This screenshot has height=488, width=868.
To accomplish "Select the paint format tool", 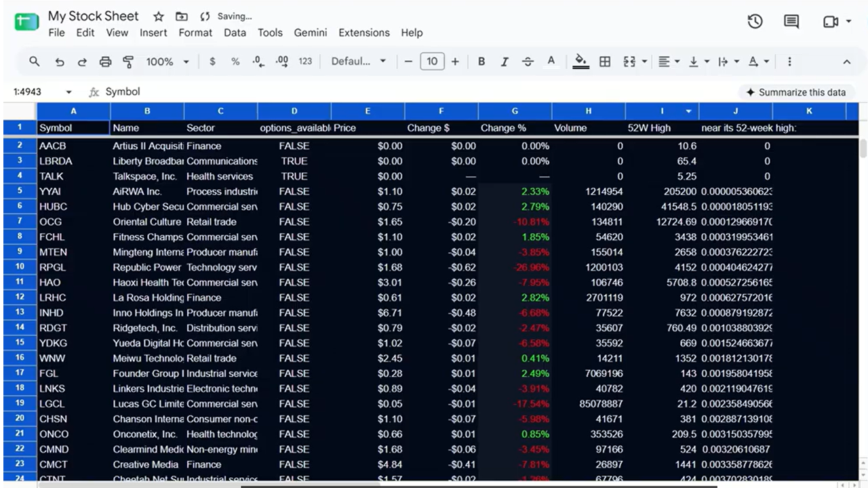I will point(128,62).
